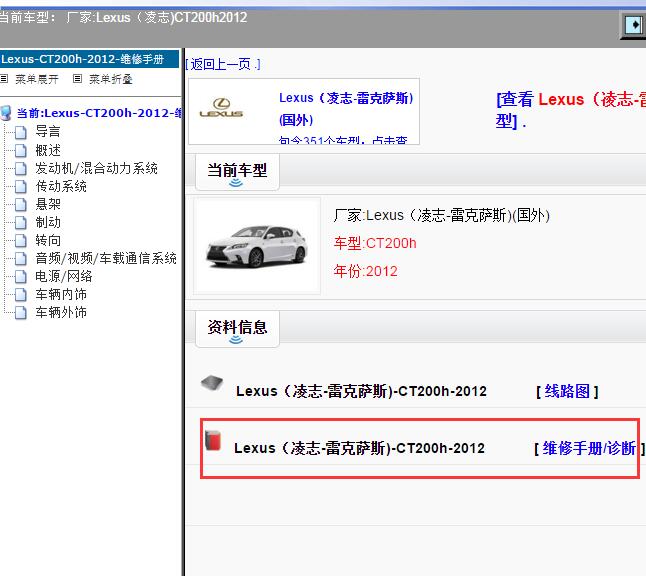Image resolution: width=646 pixels, height=576 pixels.
Task: Open 音频/视频/车载通信系统 section
Action: coord(106,258)
